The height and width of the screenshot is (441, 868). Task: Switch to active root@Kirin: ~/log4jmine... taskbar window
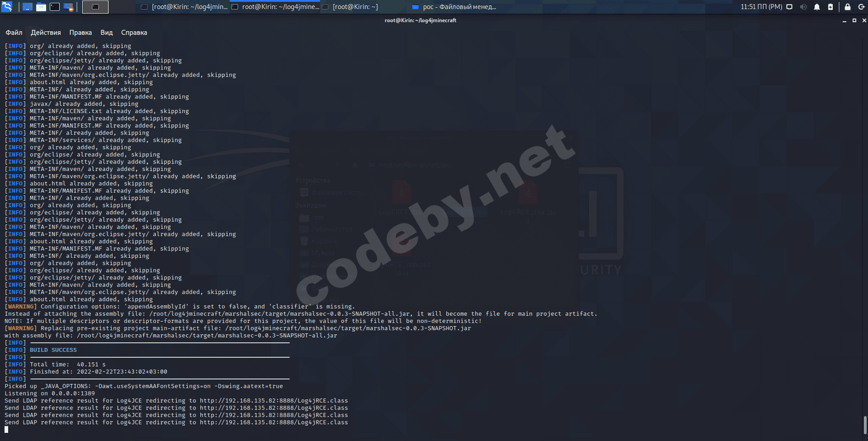pyautogui.click(x=275, y=7)
